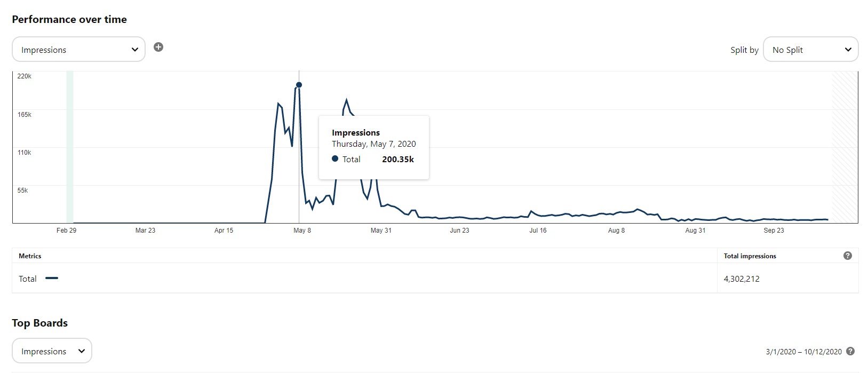Select the Sep 23 axis label
This screenshot has width=868, height=373.
pyautogui.click(x=774, y=231)
